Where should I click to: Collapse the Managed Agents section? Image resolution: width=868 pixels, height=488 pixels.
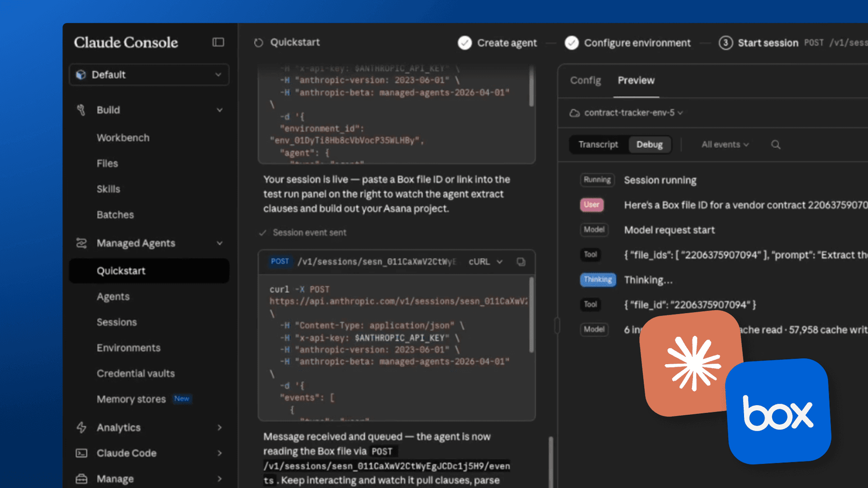tap(219, 243)
